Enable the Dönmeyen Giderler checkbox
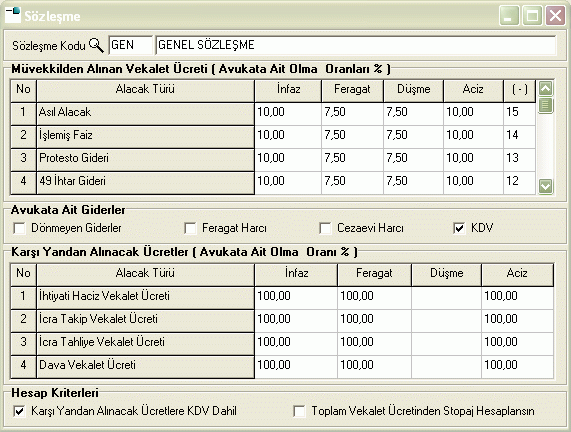 19,228
